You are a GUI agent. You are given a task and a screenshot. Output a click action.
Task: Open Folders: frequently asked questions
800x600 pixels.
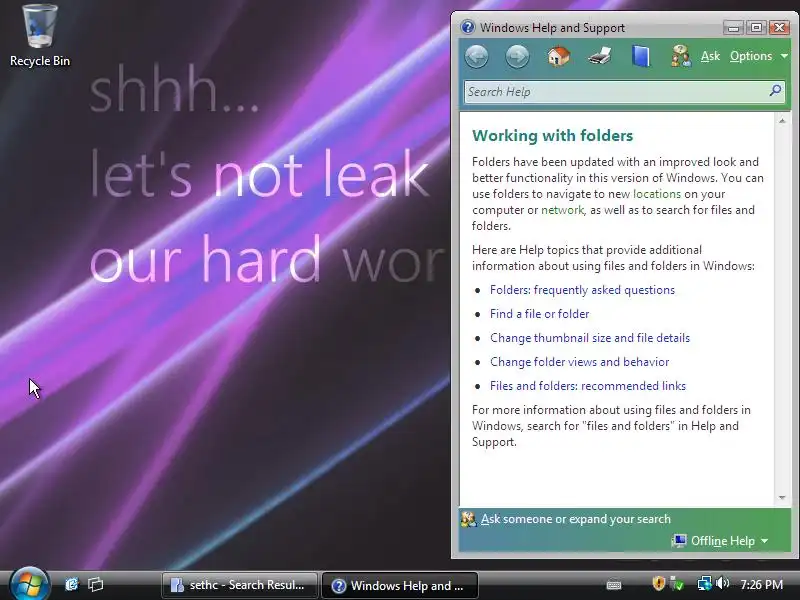click(582, 290)
